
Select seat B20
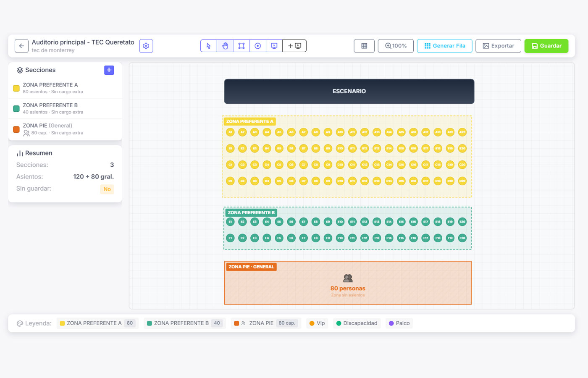(462, 148)
